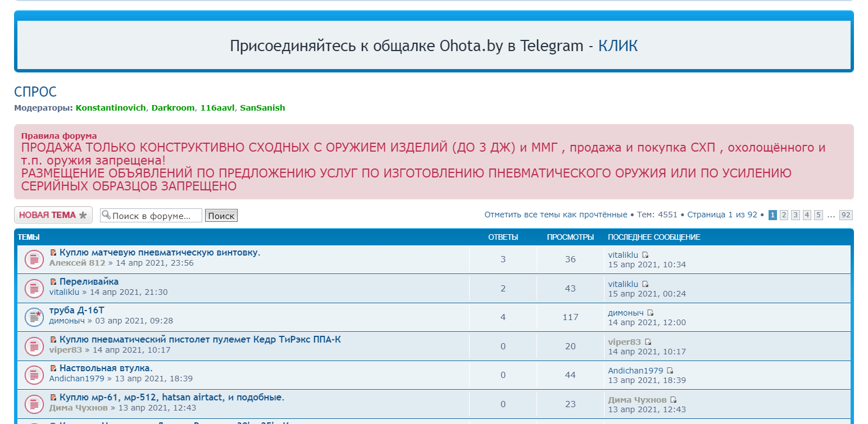Open moderator Darkroom profile
This screenshot has width=868, height=424.
pos(173,108)
